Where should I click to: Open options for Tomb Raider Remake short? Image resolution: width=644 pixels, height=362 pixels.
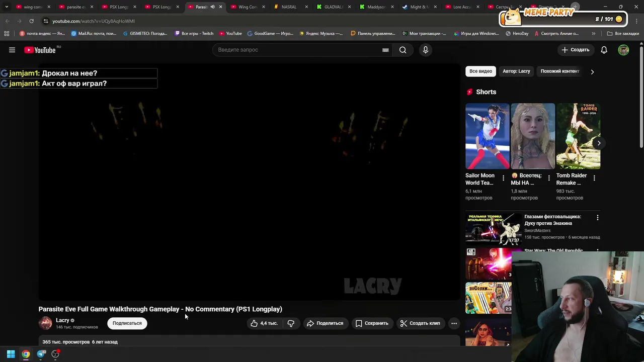594,178
